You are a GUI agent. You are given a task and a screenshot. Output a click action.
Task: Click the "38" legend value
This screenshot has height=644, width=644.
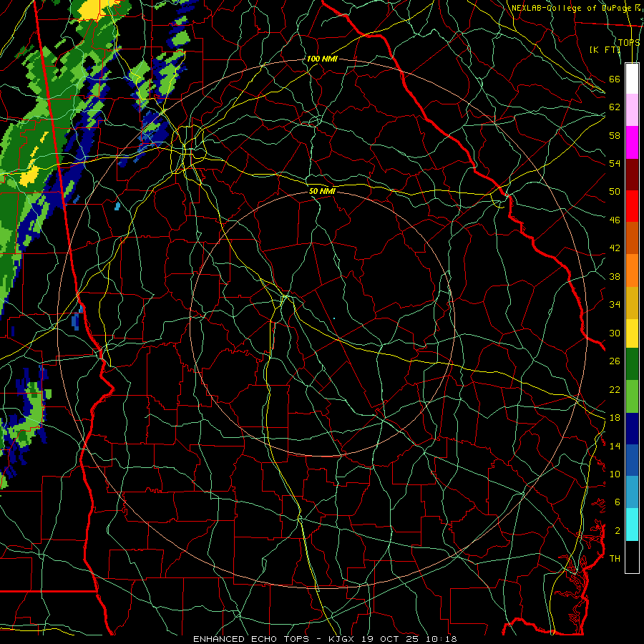click(615, 276)
